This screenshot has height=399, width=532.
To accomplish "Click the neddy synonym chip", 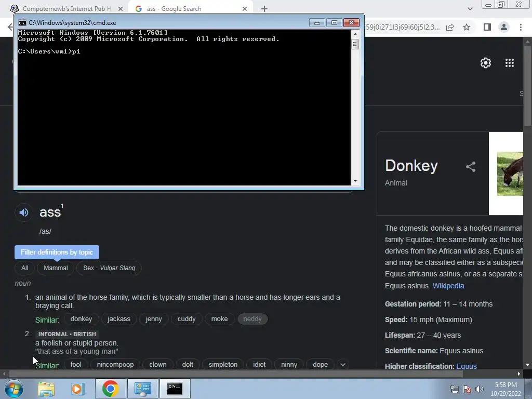I will pyautogui.click(x=252, y=319).
